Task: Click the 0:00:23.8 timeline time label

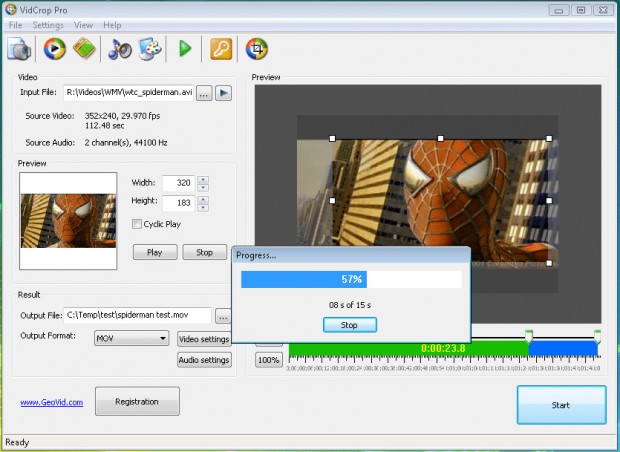Action: (443, 348)
